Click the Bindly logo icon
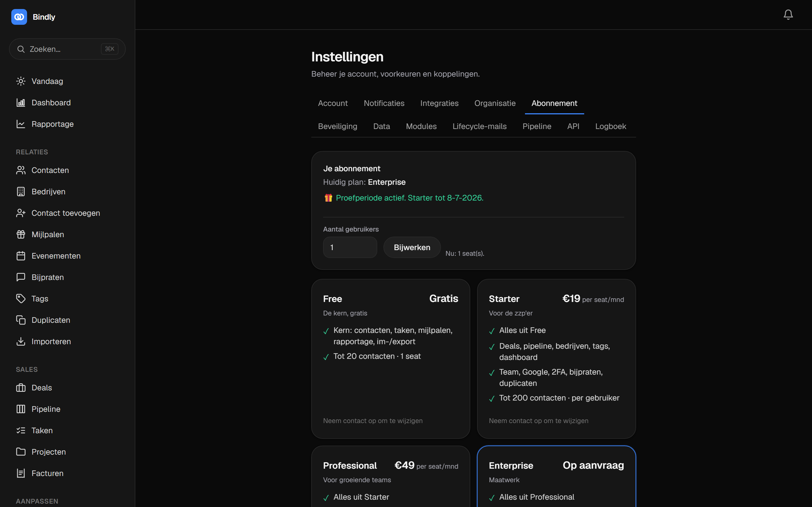This screenshot has height=507, width=812. pos(19,17)
